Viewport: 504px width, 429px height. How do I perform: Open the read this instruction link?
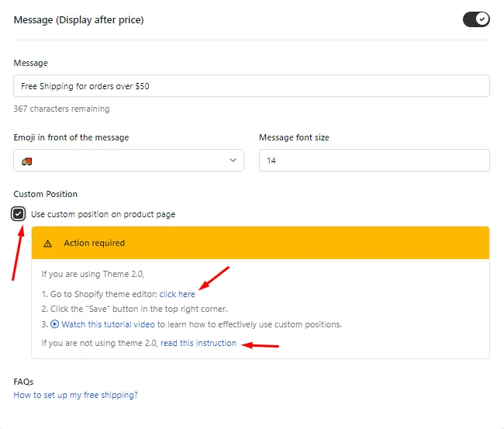pyautogui.click(x=198, y=343)
